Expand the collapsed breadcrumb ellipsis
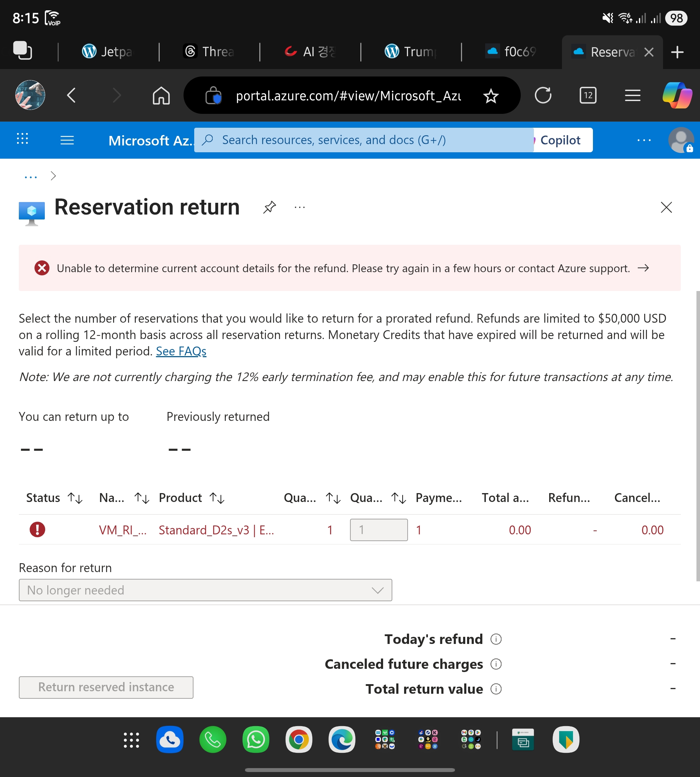This screenshot has width=700, height=777. coord(31,176)
